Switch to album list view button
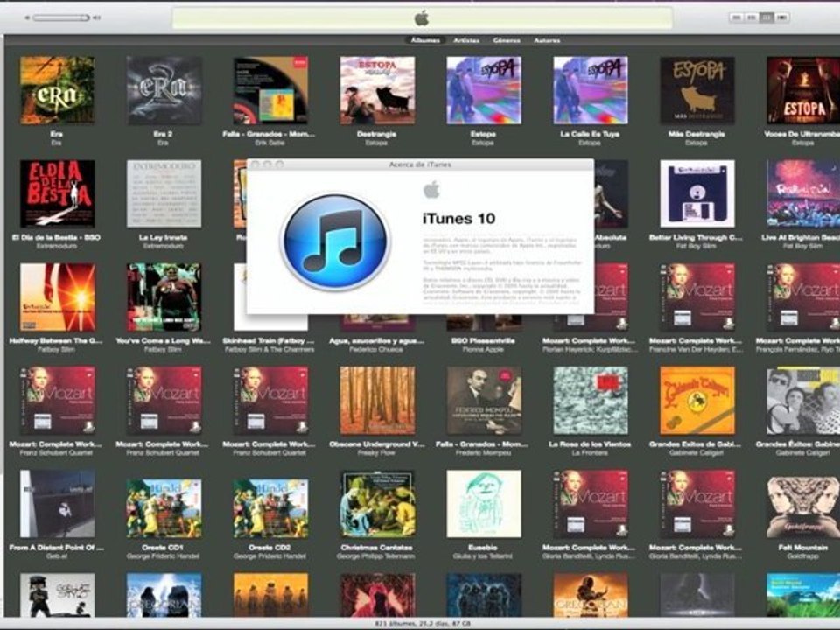 point(752,17)
